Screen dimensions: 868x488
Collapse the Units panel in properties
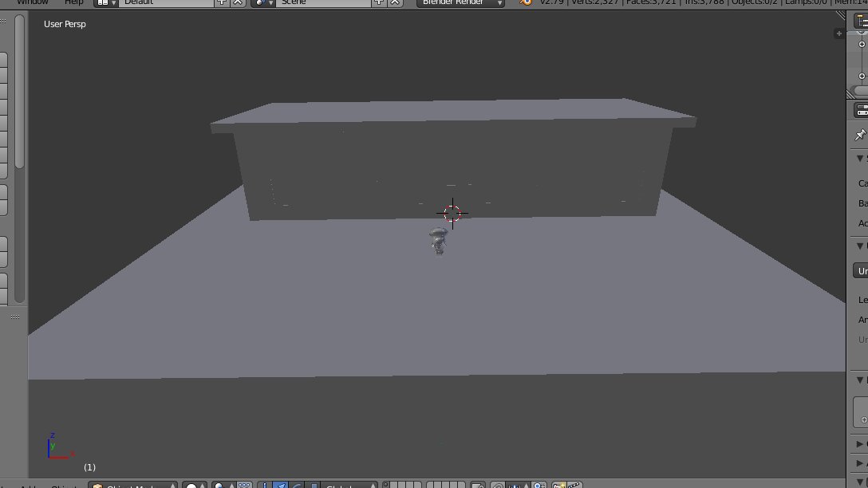(860, 246)
